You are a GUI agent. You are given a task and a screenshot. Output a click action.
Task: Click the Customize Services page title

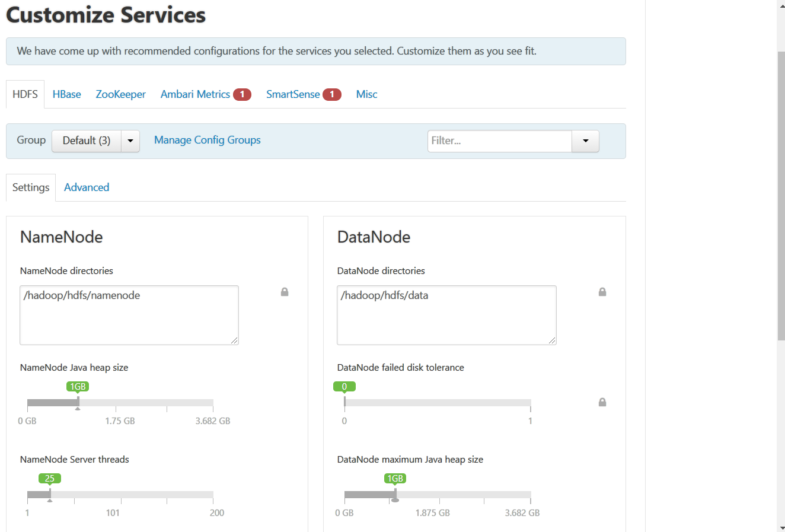tap(106, 15)
